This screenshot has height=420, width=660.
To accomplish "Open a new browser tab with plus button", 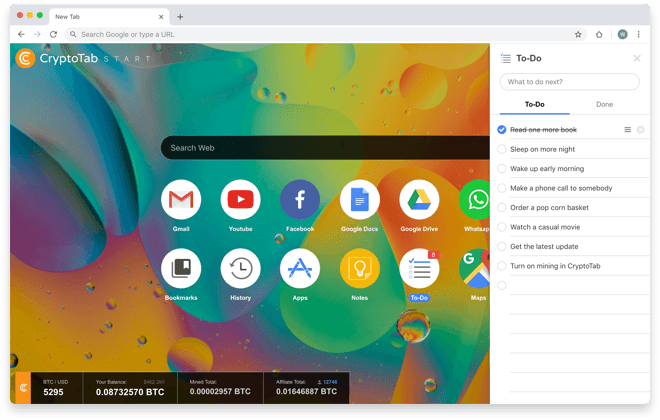I will point(180,17).
